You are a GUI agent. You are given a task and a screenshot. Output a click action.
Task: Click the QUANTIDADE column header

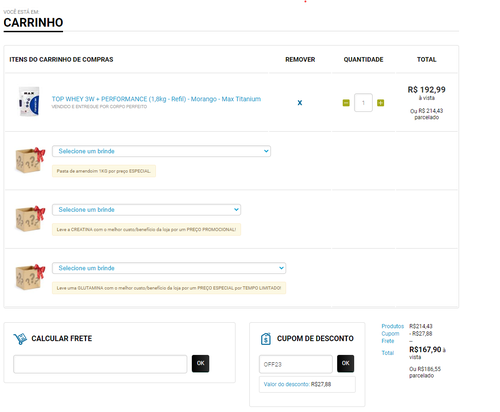[363, 59]
